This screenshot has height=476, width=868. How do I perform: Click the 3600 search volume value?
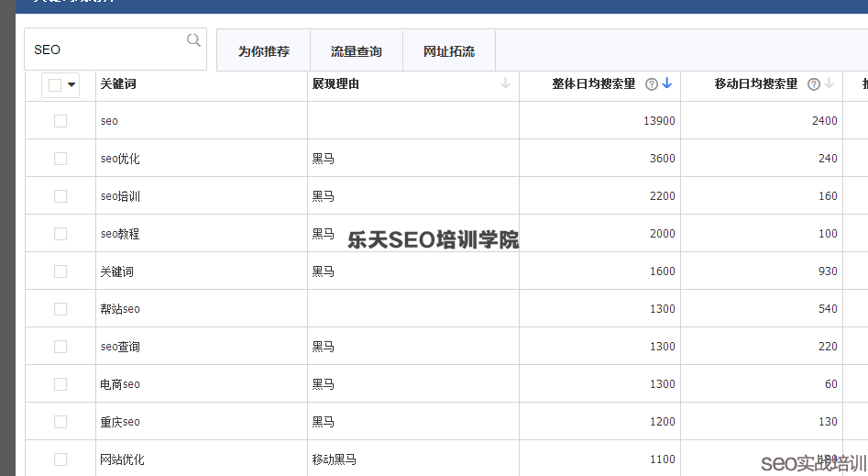(x=663, y=159)
